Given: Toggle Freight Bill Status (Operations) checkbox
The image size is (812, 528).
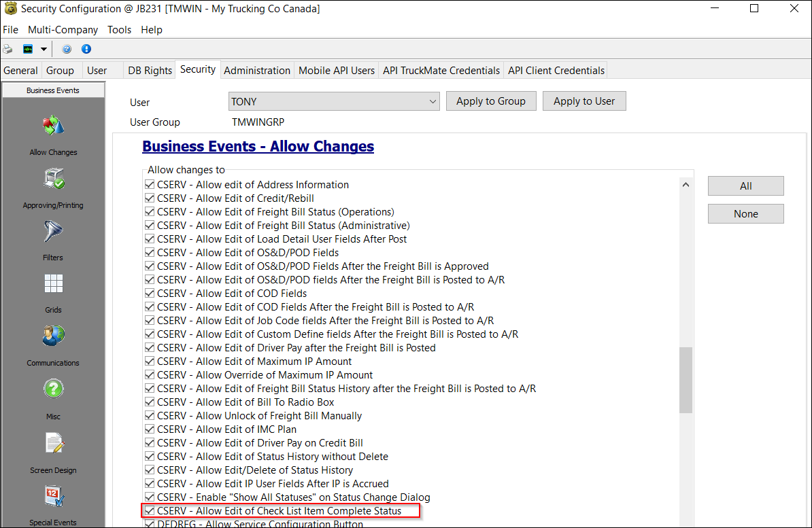Looking at the screenshot, I should pyautogui.click(x=150, y=212).
